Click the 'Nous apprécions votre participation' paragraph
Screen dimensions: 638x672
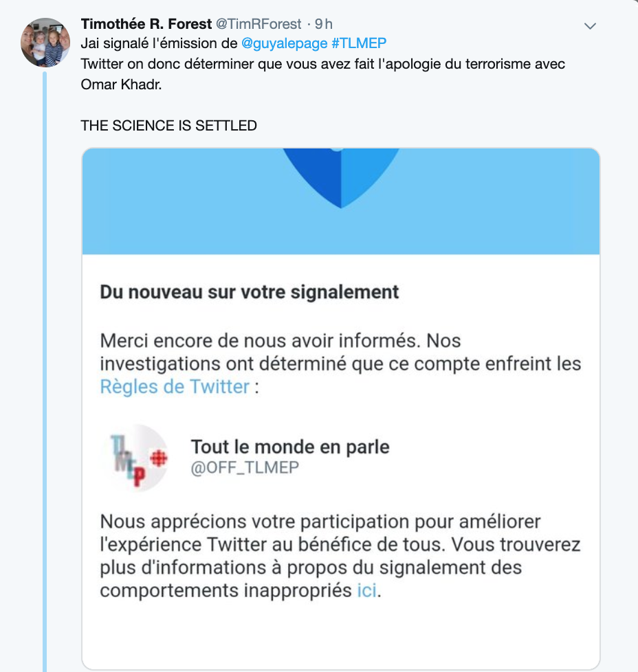click(x=340, y=556)
